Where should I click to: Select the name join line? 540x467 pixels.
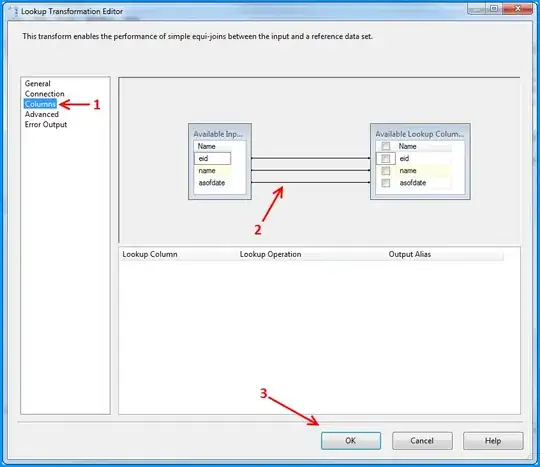tap(311, 170)
